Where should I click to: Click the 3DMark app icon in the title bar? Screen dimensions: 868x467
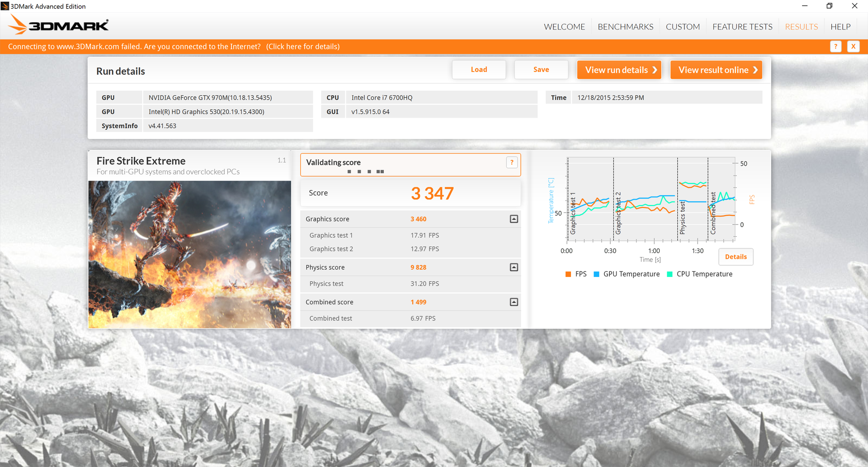(x=5, y=6)
